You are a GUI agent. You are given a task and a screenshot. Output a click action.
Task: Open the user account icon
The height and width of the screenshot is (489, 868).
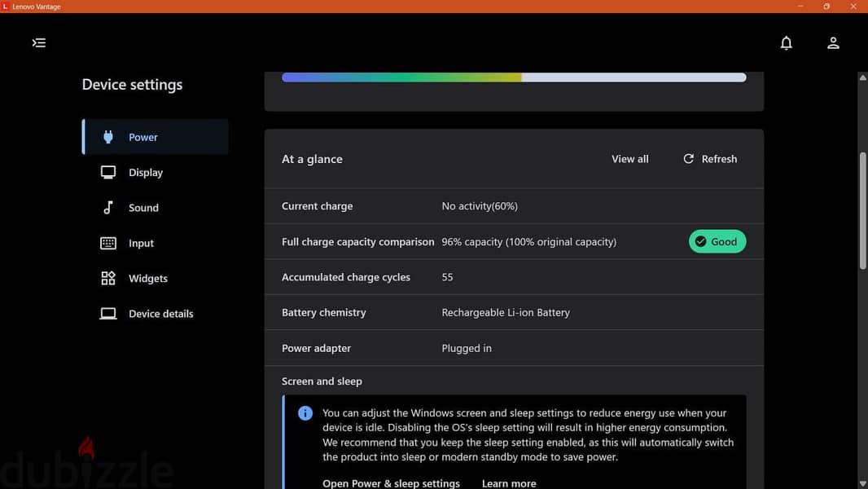point(832,42)
